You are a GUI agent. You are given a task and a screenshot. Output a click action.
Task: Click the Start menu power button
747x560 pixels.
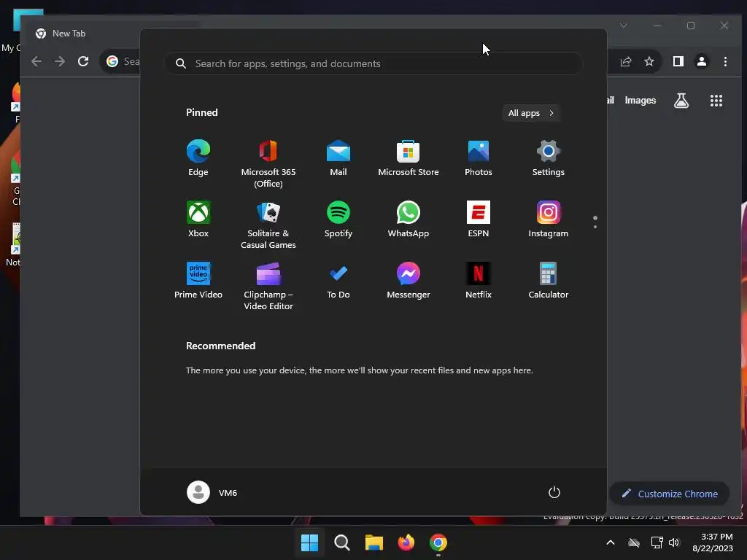pos(554,492)
